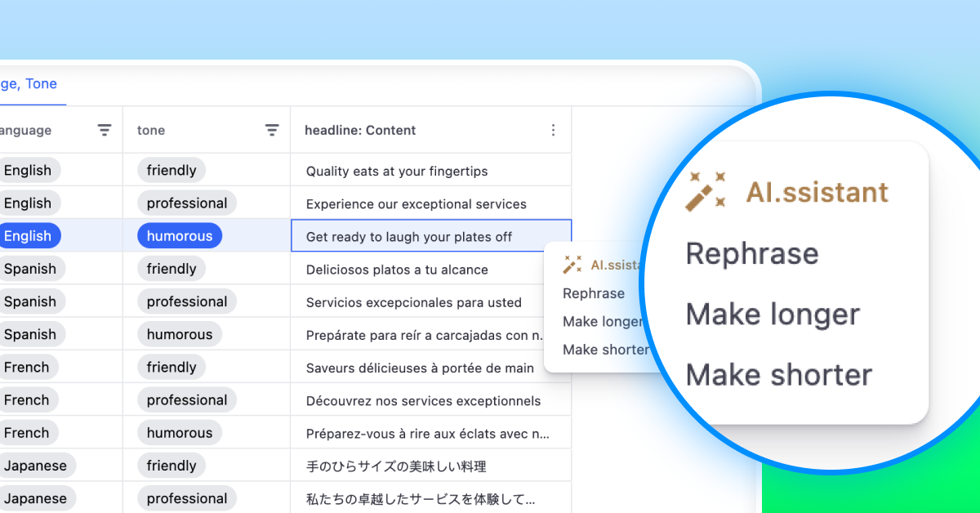Click the filter icon on the tone column
This screenshot has width=980, height=513.
[272, 130]
